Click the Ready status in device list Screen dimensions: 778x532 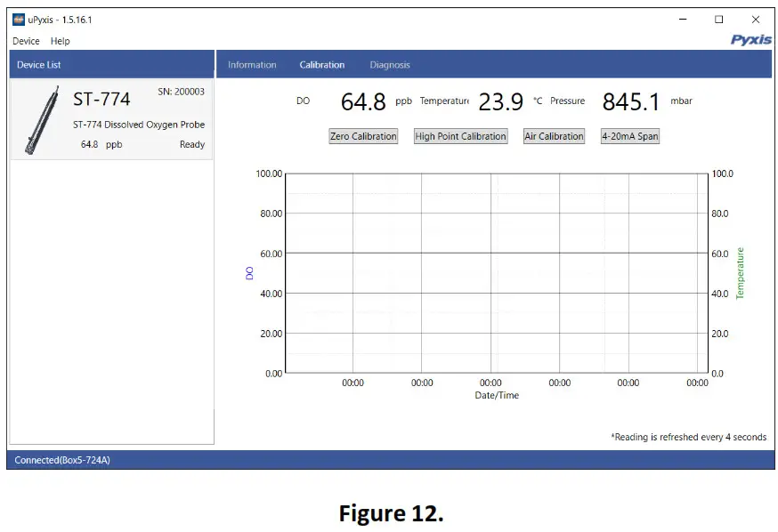pos(192,145)
